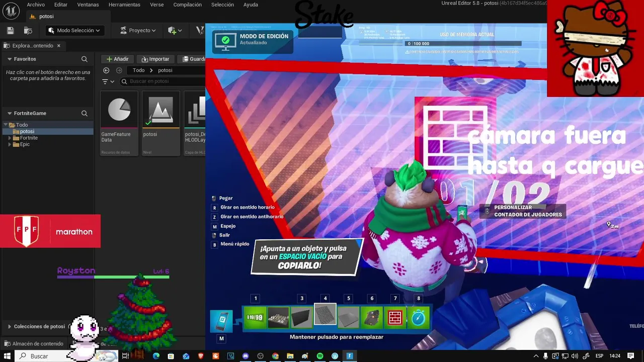Go back in content browser history
Screen dimensions: 644x362
click(x=106, y=70)
